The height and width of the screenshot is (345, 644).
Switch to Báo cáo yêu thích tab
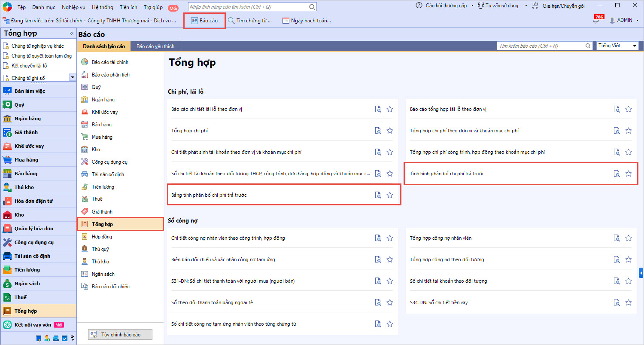[x=155, y=46]
